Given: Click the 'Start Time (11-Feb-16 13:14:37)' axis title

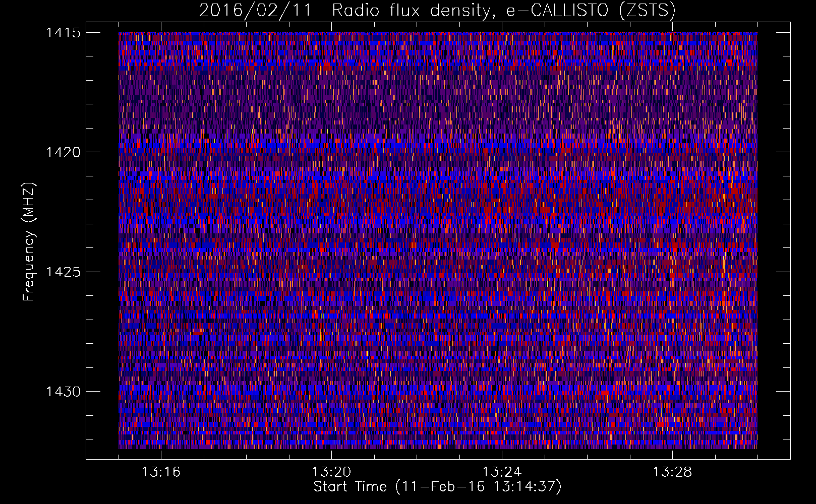Looking at the screenshot, I should coord(437,487).
